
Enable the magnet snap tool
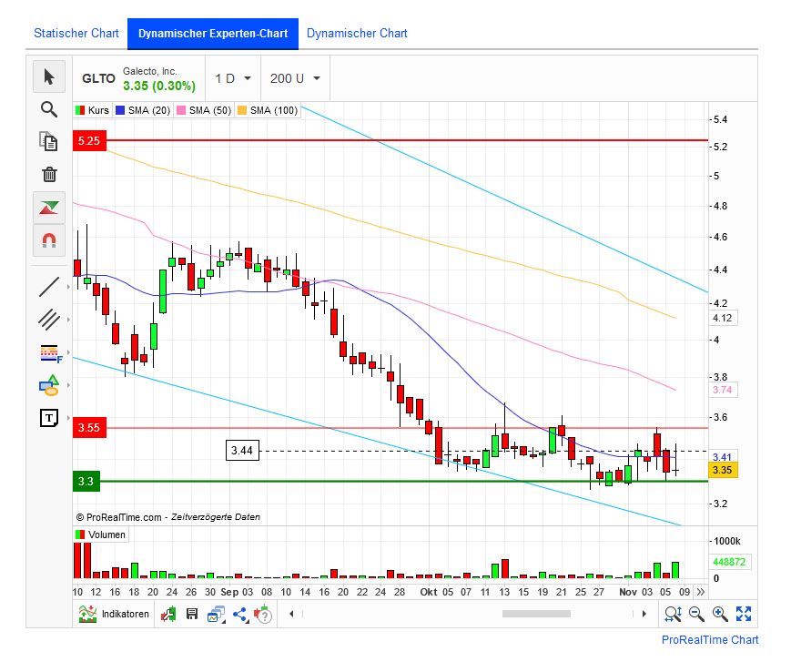tap(49, 240)
